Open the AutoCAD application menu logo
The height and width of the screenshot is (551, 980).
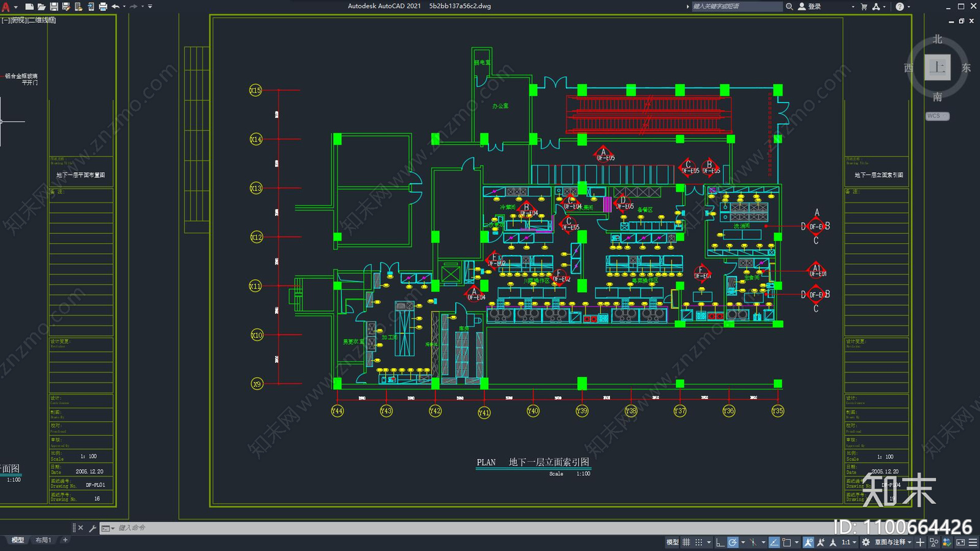tap(6, 7)
